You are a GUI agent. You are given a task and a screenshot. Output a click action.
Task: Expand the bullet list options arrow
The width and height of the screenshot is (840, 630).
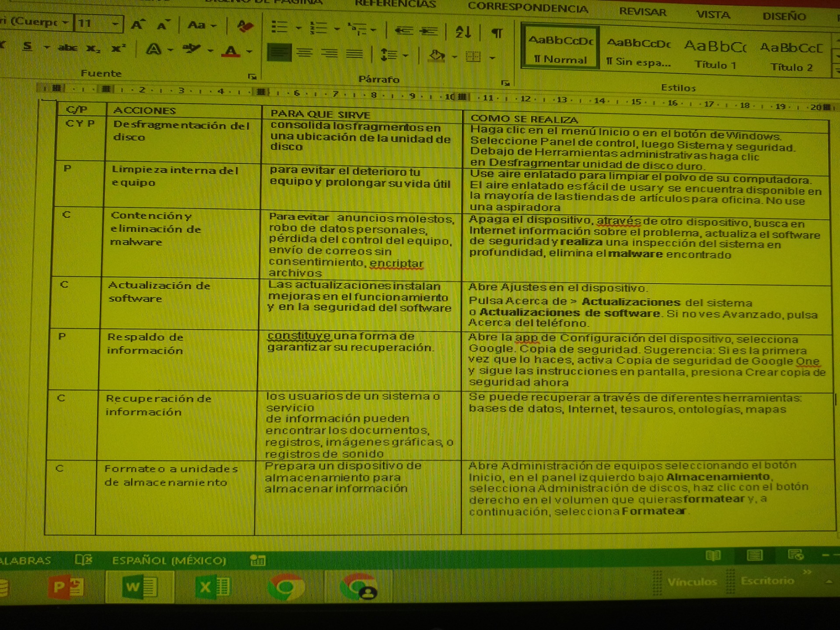[299, 28]
